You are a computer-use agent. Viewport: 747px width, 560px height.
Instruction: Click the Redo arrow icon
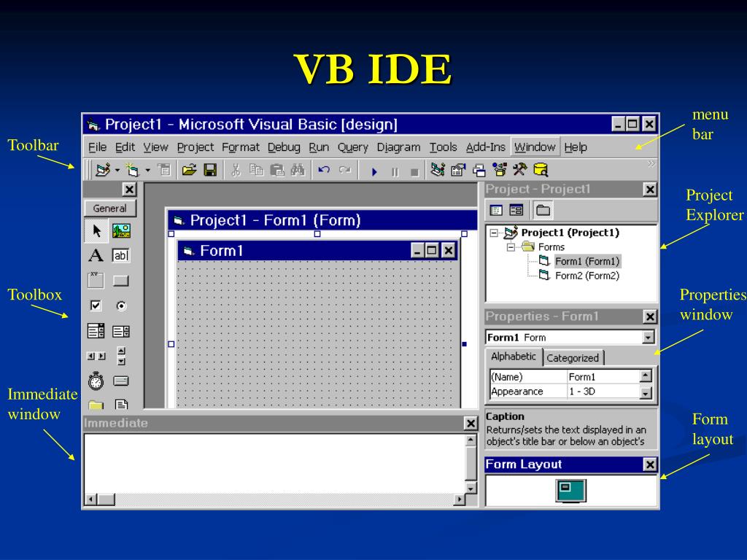pyautogui.click(x=345, y=169)
